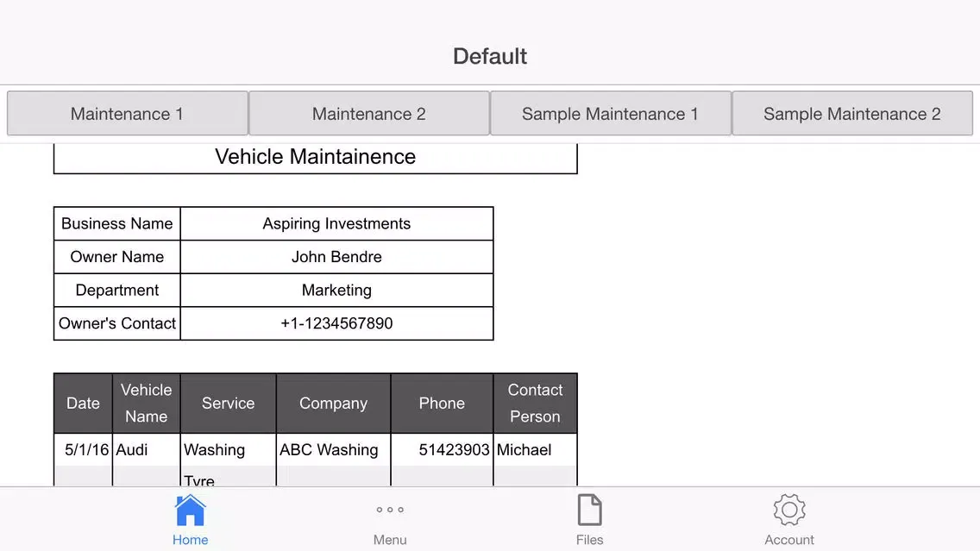Open the Menu dots icon
Screen dimensions: 980x551
390,510
